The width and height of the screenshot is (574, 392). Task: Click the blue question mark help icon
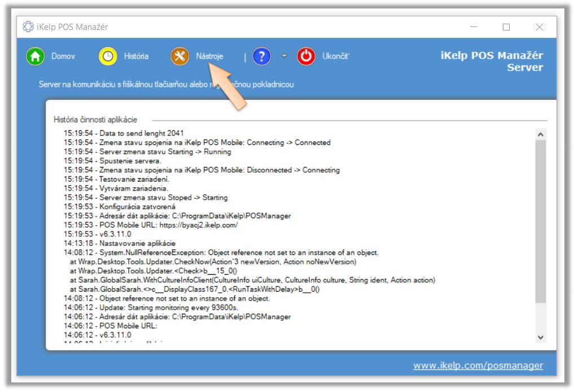(261, 56)
